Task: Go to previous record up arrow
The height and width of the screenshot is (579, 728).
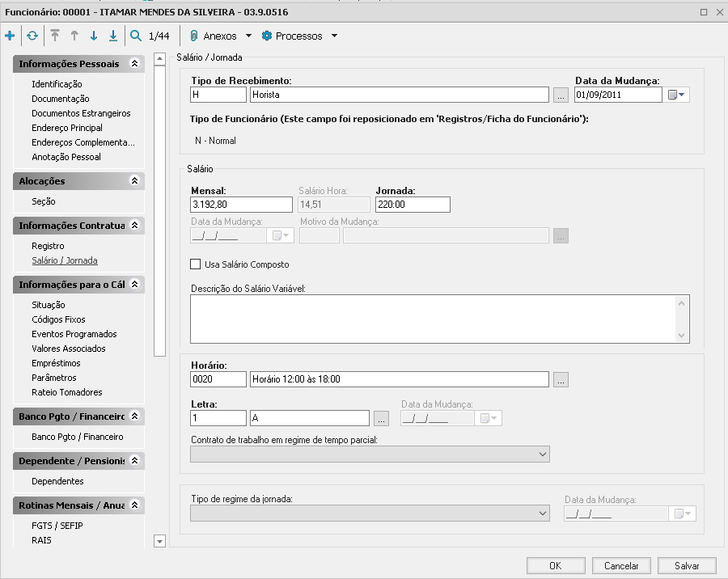Action: pos(74,36)
